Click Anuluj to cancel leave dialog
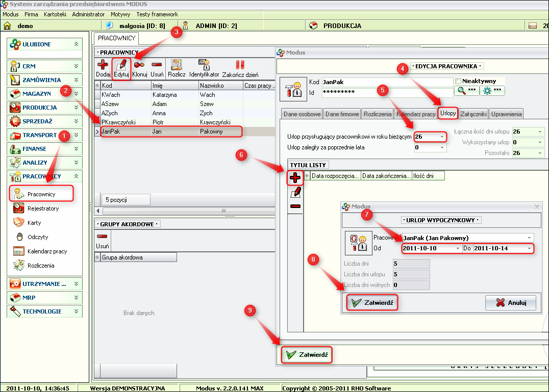The image size is (549, 392). (510, 303)
